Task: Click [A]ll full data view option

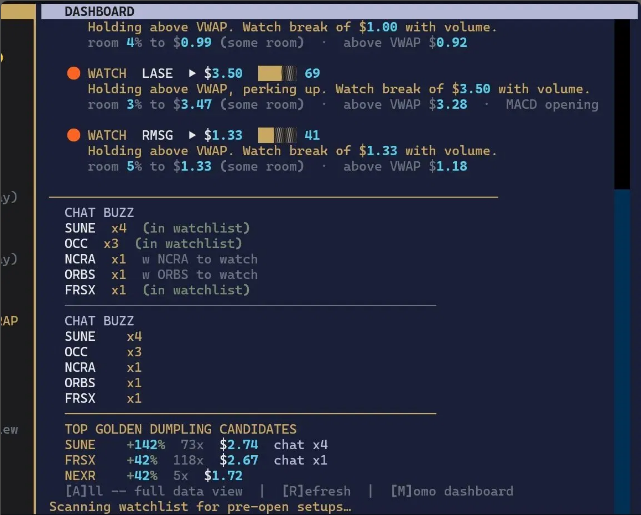Action: point(154,491)
